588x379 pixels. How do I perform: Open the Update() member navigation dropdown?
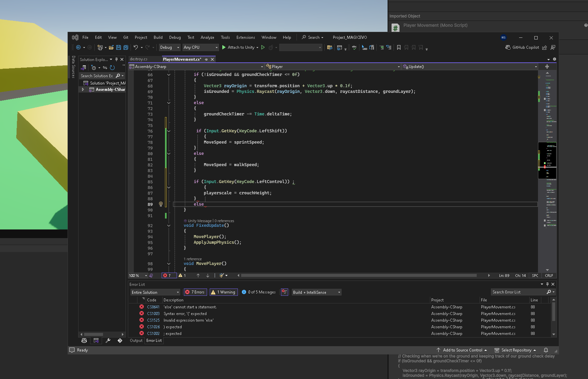pyautogui.click(x=470, y=67)
